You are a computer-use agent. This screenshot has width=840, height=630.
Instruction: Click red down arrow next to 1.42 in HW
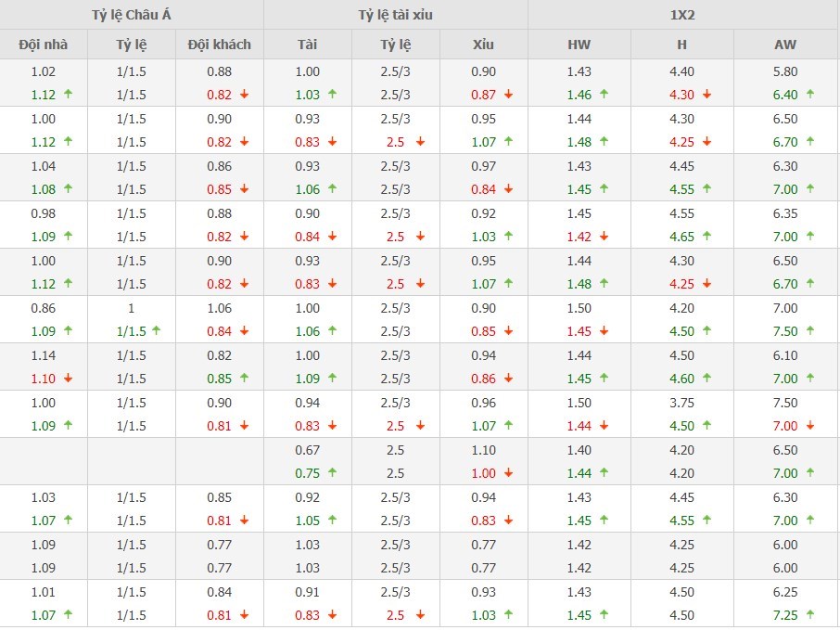pyautogui.click(x=605, y=237)
